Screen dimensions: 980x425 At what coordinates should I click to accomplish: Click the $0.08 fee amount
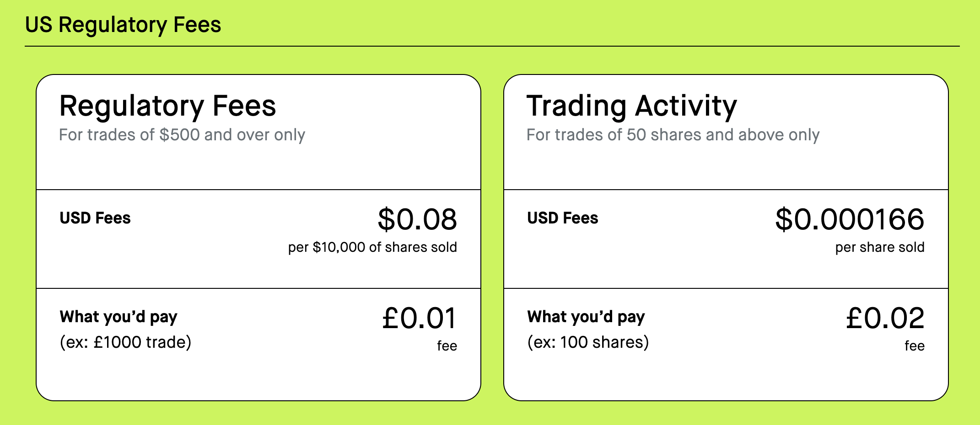[x=417, y=219]
